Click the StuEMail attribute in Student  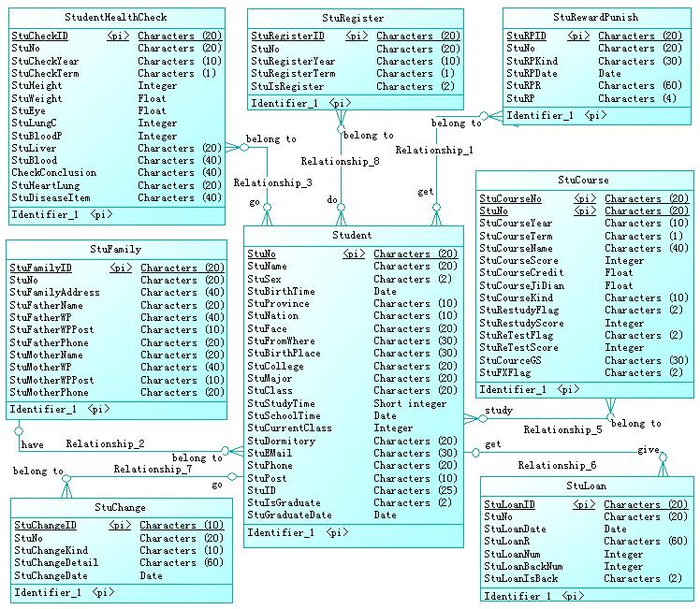click(x=270, y=453)
